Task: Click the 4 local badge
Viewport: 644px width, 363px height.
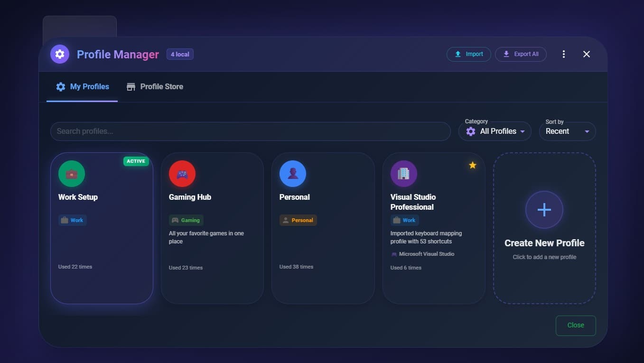Action: (179, 54)
